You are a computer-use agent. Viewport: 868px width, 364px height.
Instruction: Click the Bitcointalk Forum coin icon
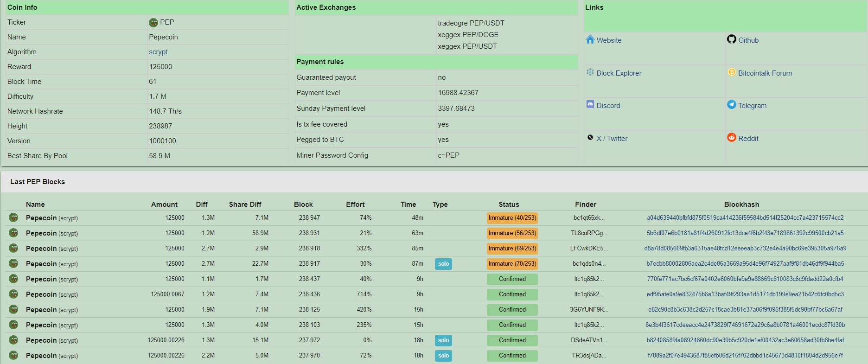pyautogui.click(x=732, y=72)
